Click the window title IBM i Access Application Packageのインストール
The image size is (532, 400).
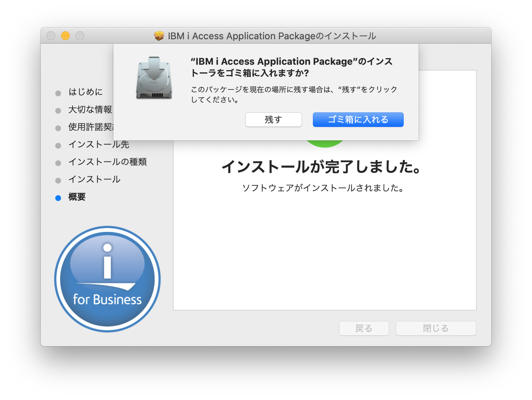click(272, 36)
